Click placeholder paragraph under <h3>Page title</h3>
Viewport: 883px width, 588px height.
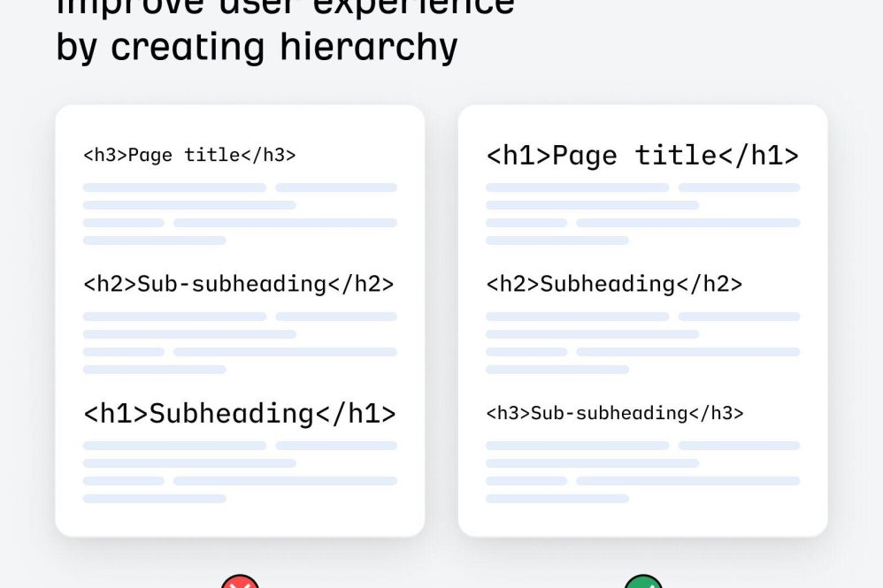click(x=239, y=213)
